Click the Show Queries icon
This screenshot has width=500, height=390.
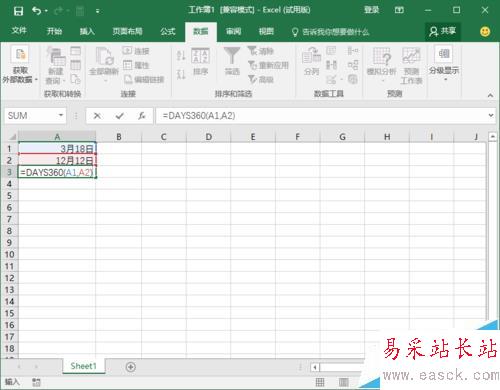76,51
